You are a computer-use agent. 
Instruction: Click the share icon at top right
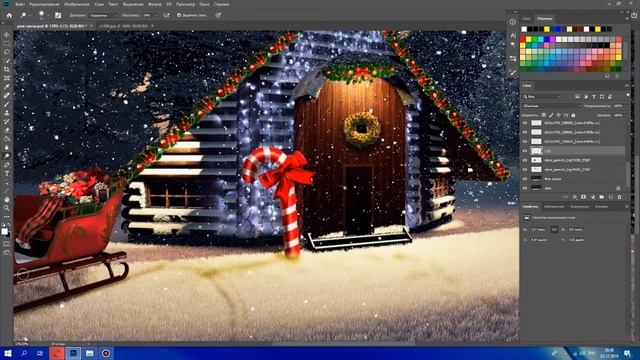pos(634,15)
